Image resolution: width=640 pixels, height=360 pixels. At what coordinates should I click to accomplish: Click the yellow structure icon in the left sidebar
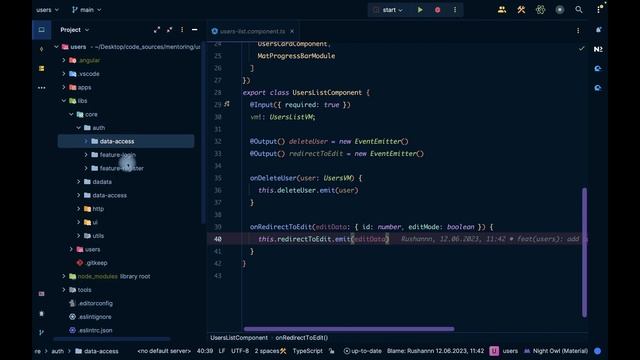(42, 69)
